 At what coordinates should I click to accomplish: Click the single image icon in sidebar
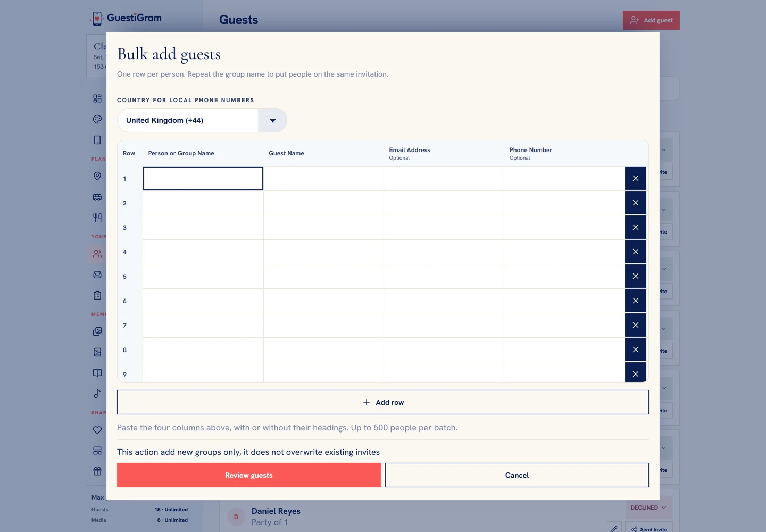(97, 352)
